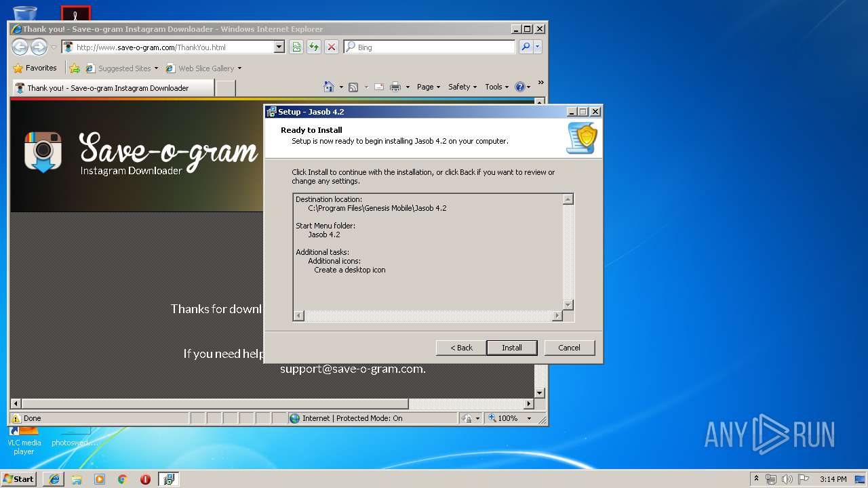
Task: Open Internet Explorer from taskbar
Action: click(x=54, y=479)
